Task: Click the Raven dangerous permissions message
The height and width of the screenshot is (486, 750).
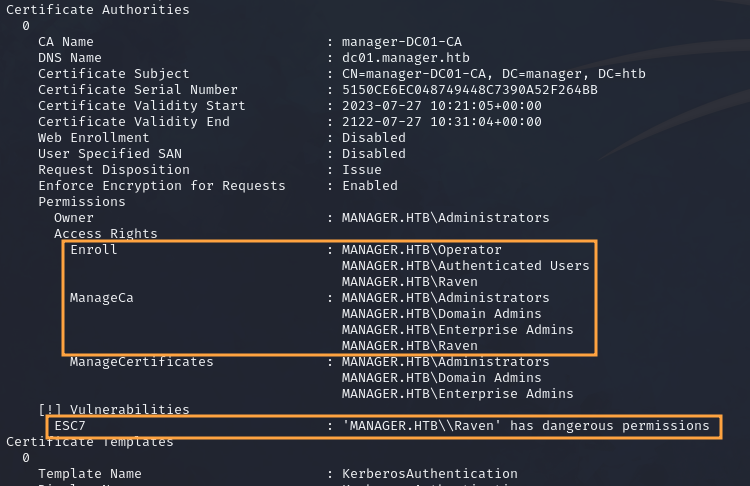Action: 525,426
